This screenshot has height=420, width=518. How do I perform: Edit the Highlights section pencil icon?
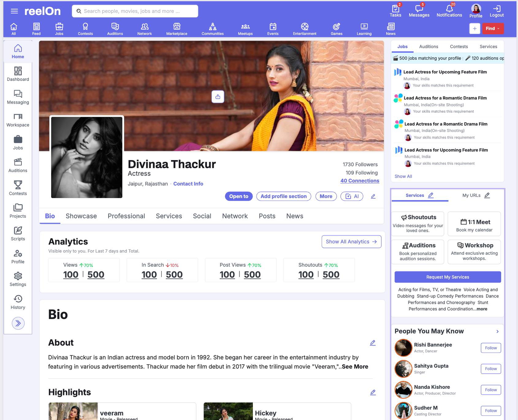(373, 392)
